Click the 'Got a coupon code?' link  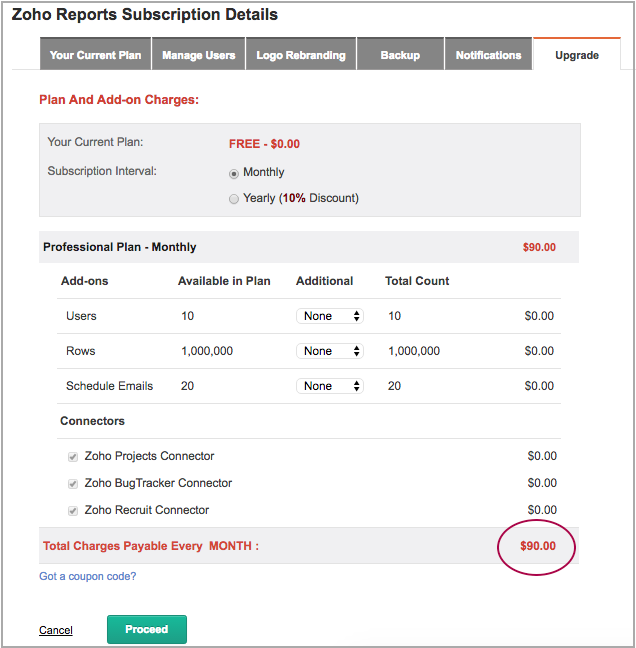tap(88, 576)
